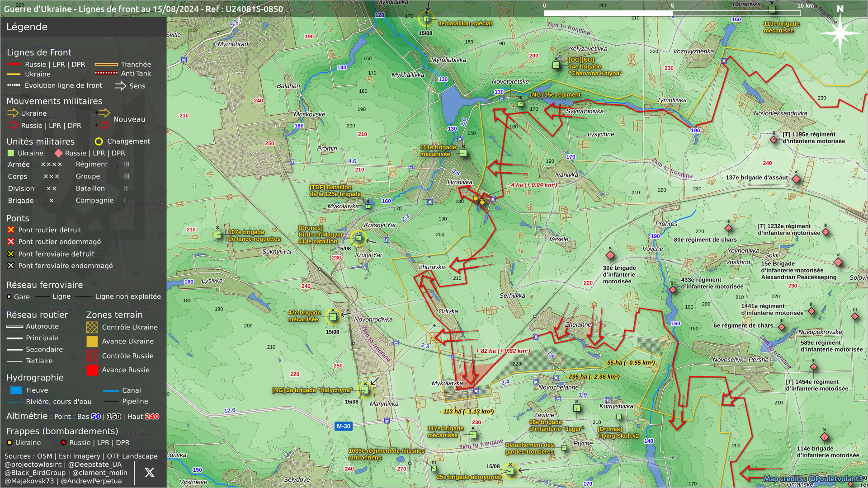
Task: Click the 25e brigade aéroportée unit square
Action: pos(510,471)
